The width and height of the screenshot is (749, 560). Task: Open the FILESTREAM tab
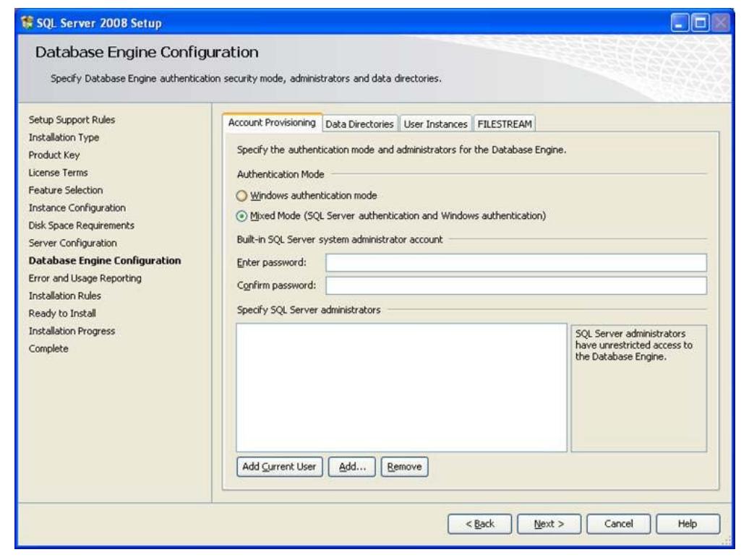click(x=505, y=124)
